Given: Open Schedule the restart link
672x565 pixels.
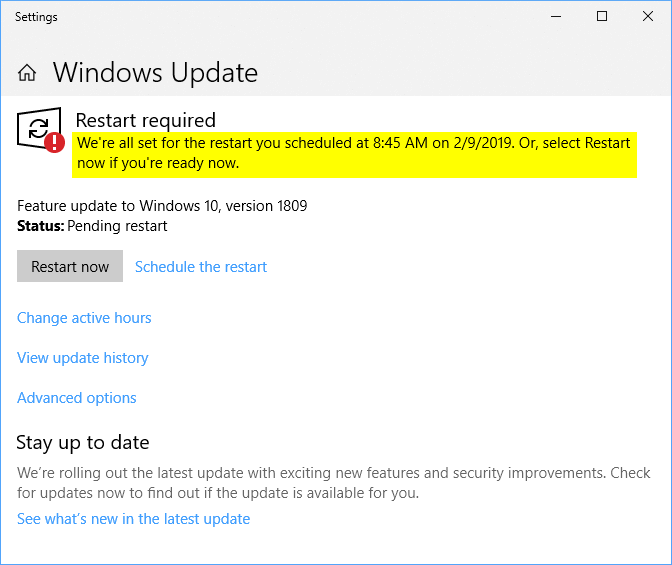Looking at the screenshot, I should click(x=201, y=267).
